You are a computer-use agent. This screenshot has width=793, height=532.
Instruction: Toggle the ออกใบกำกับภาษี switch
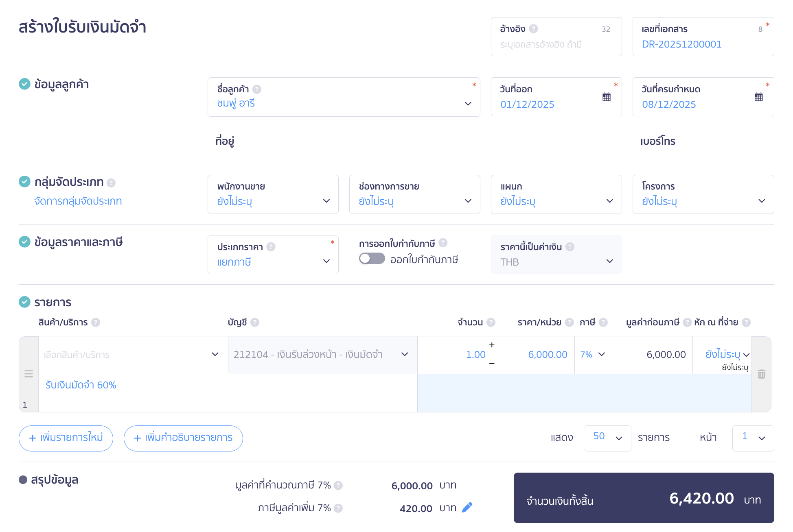click(x=372, y=259)
